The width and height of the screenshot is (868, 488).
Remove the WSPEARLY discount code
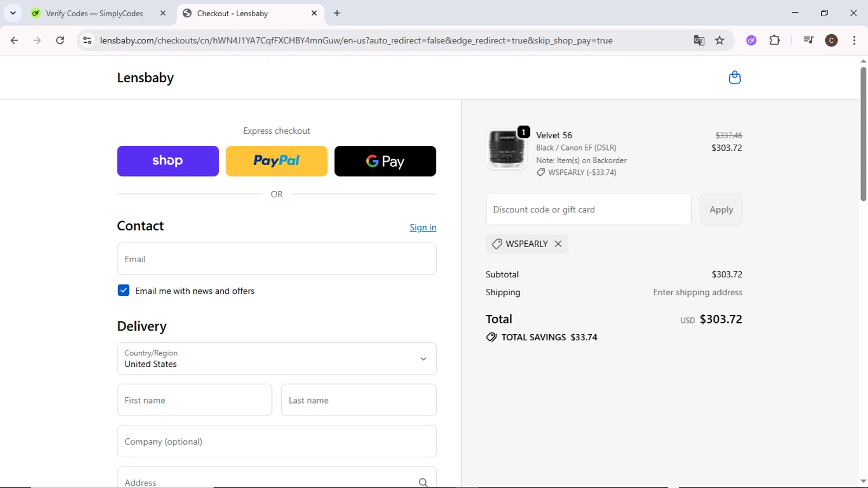click(558, 244)
